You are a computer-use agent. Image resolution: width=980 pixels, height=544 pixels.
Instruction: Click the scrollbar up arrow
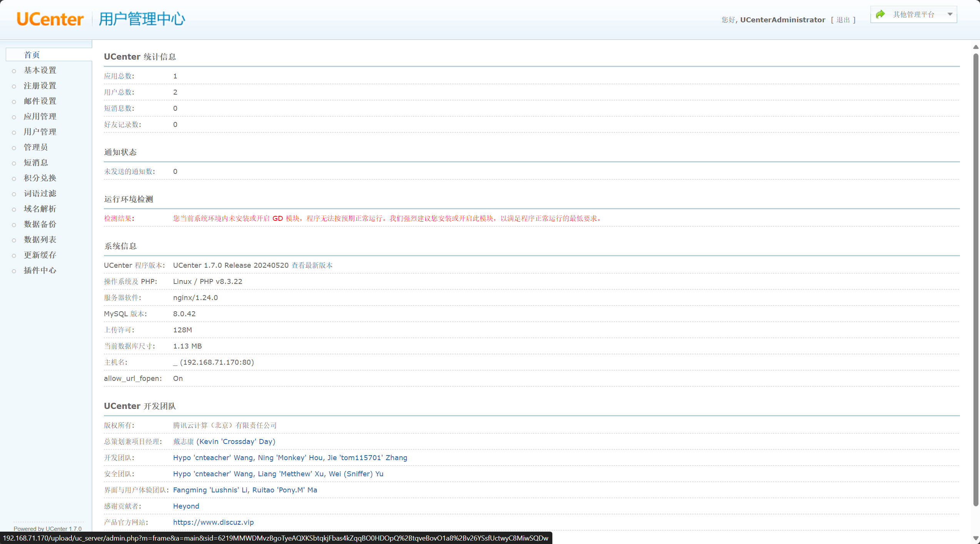tap(976, 47)
